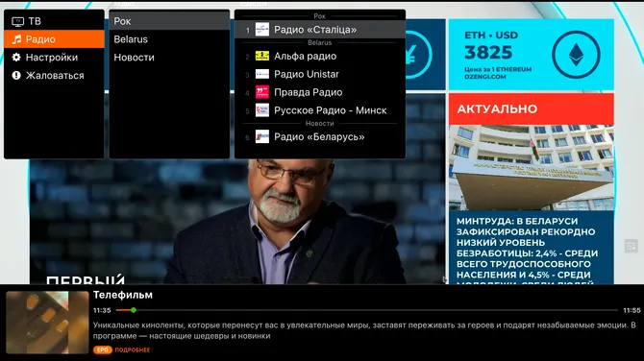Select the Радио menu item
644x361 pixels.
[54, 39]
